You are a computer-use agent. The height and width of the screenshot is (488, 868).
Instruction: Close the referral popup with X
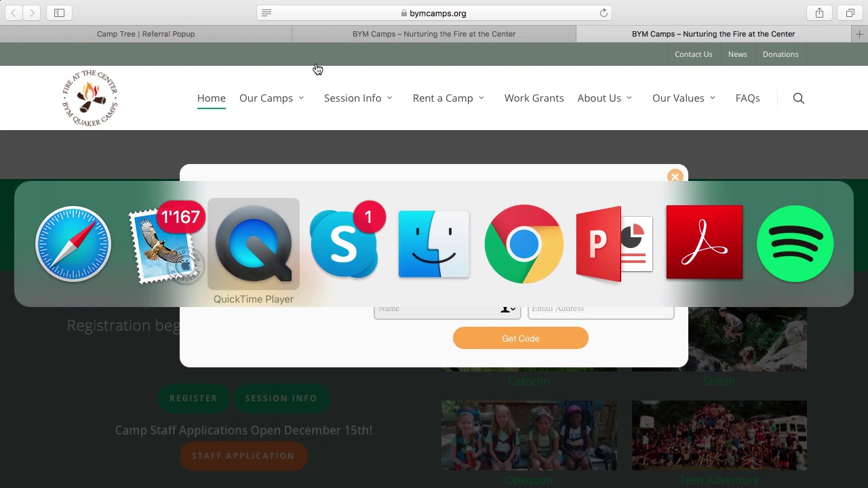pyautogui.click(x=675, y=176)
